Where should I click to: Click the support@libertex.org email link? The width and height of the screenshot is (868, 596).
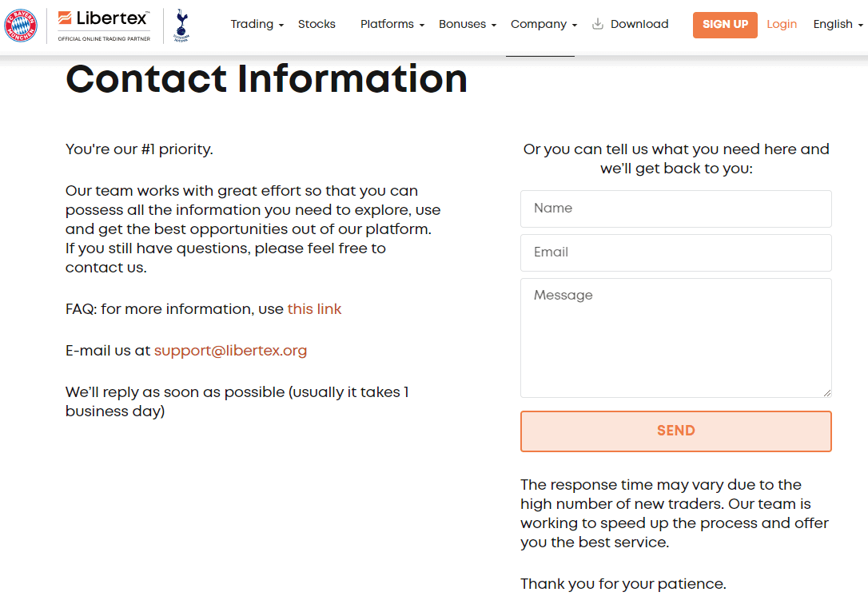[x=230, y=351]
